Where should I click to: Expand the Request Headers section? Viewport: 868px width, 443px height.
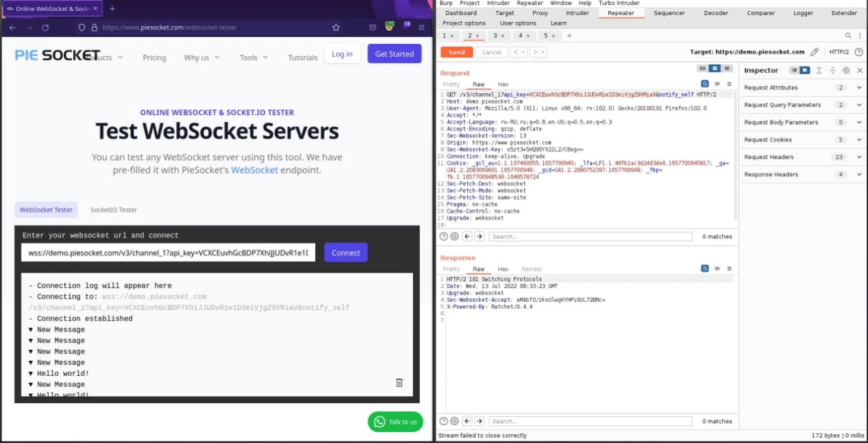click(x=859, y=157)
